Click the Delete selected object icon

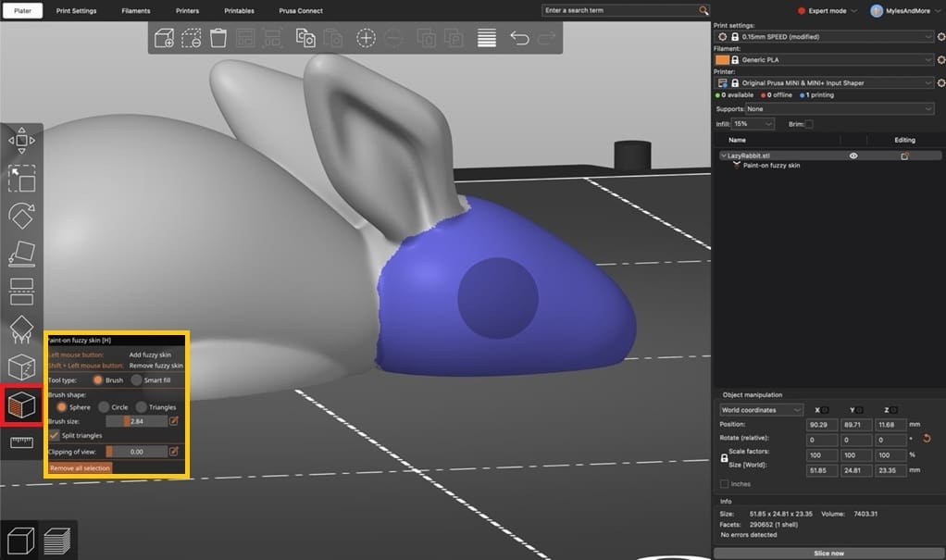(x=192, y=38)
